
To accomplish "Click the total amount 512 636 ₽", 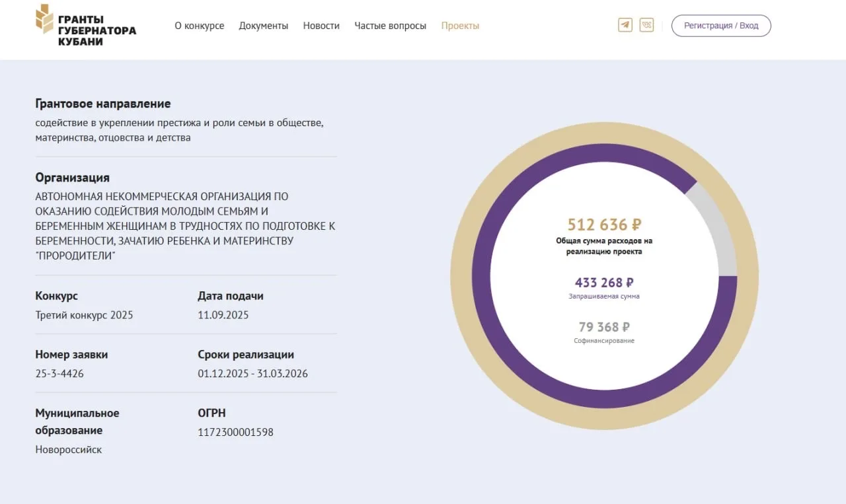I will [x=604, y=225].
